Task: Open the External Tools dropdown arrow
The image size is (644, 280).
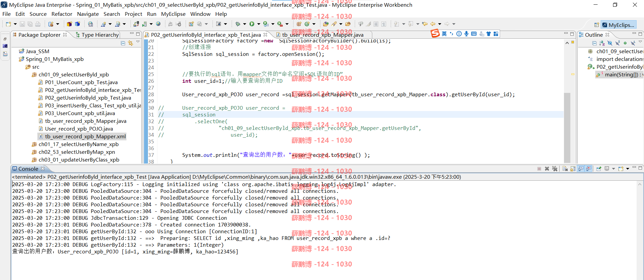Action: 287,24
